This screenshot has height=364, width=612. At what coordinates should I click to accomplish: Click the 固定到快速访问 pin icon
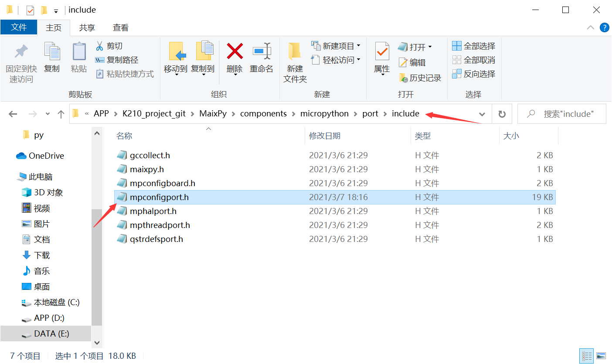tap(21, 52)
